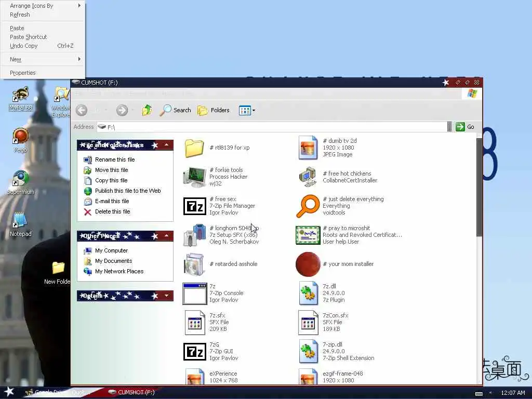Select the 7z 7-Zip Console icon
The width and height of the screenshot is (532, 399).
[194, 294]
